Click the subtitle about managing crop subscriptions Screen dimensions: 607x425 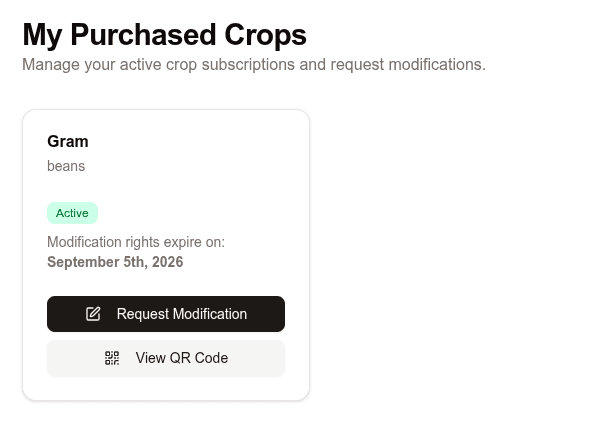(254, 65)
